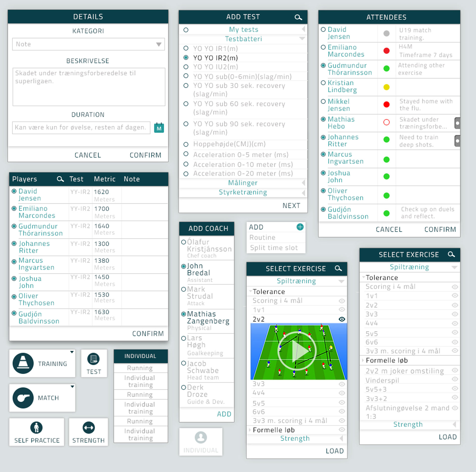Click Confirm in the Attendees panel
Viewport: 476px width, 472px height.
click(x=440, y=229)
